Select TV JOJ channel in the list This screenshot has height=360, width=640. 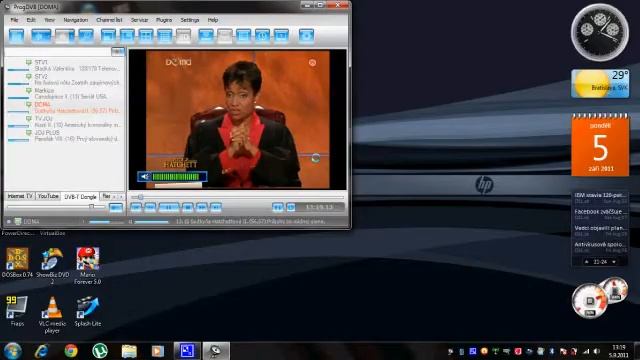[64, 122]
